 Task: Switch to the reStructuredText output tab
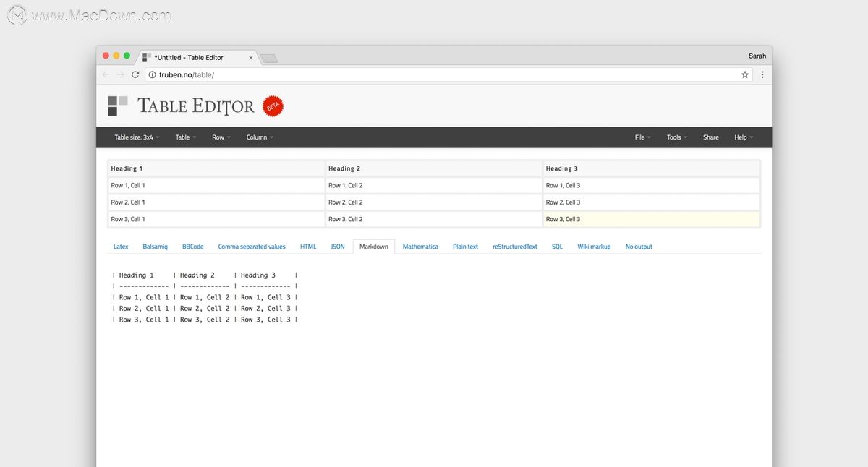[x=515, y=247]
